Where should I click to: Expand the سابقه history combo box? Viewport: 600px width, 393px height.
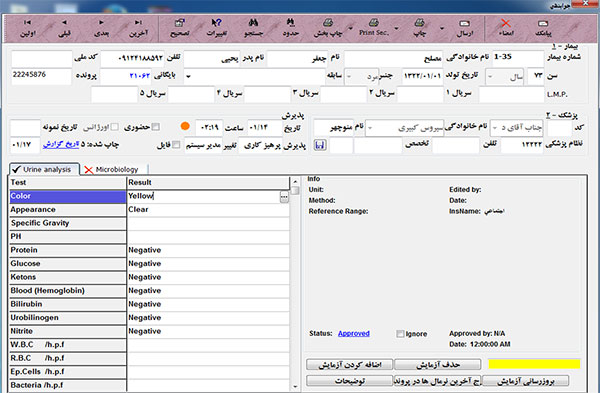coord(188,77)
